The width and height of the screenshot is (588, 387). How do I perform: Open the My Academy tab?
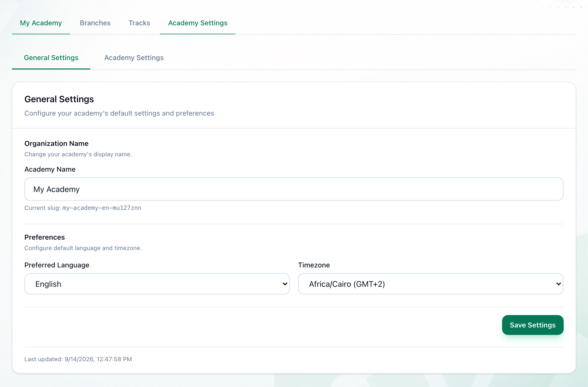click(41, 23)
